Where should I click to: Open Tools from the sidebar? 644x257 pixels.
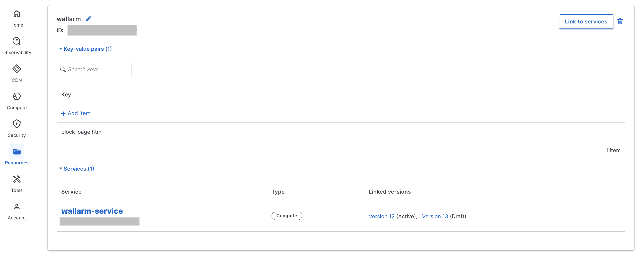17,184
